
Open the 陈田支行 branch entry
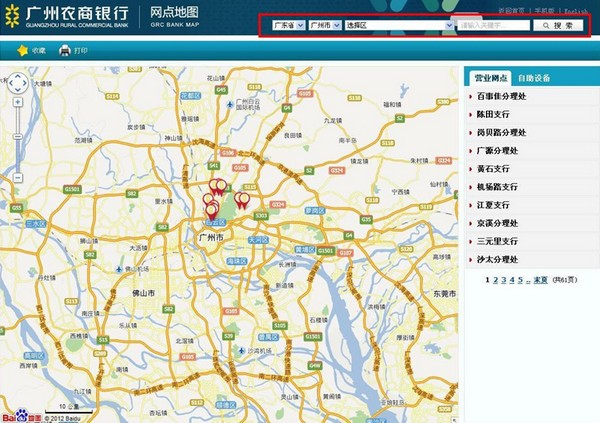coord(497,115)
